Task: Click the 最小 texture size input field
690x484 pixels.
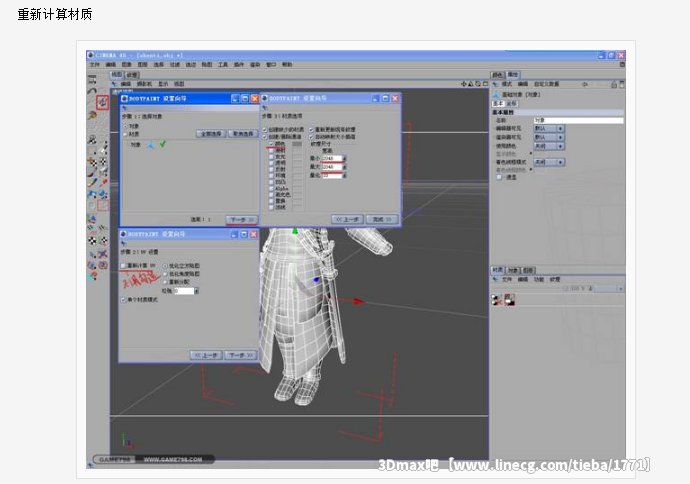Action: (x=331, y=158)
